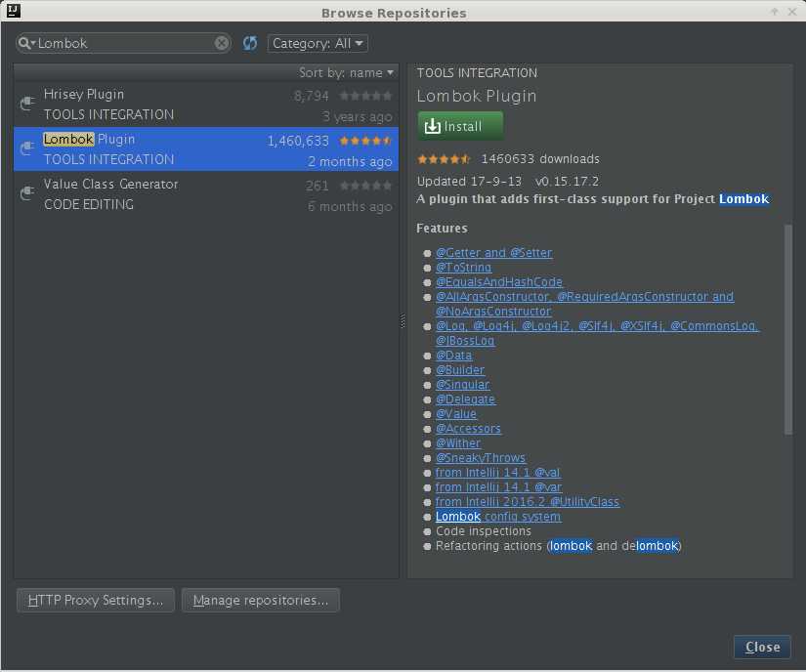The width and height of the screenshot is (806, 672).
Task: Open the @Getter and @Setter link
Action: tap(493, 252)
